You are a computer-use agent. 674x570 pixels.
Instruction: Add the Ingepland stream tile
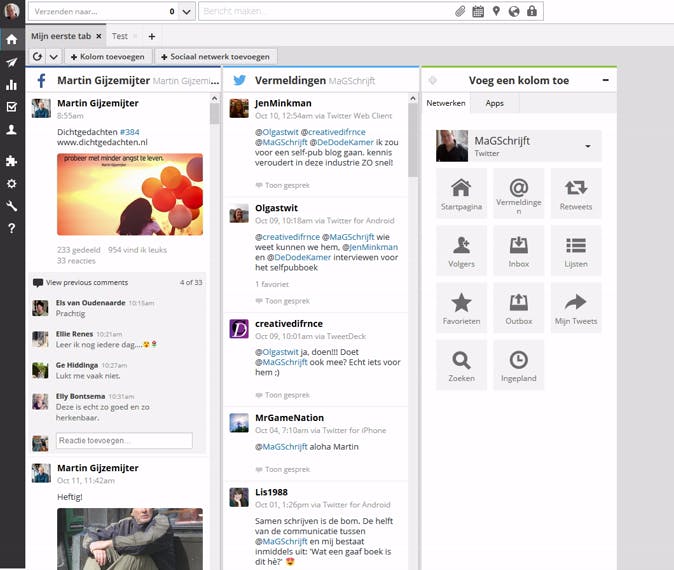click(x=519, y=365)
